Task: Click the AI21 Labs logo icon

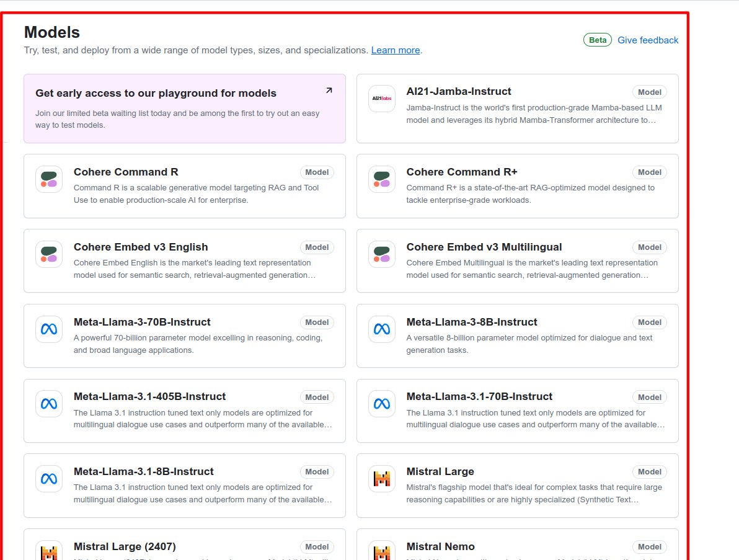Action: [382, 99]
